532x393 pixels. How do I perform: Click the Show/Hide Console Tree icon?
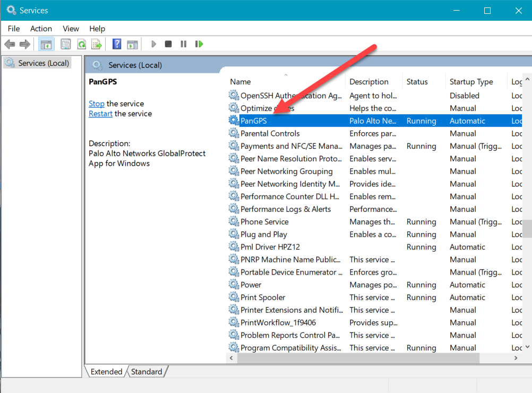[x=46, y=44]
